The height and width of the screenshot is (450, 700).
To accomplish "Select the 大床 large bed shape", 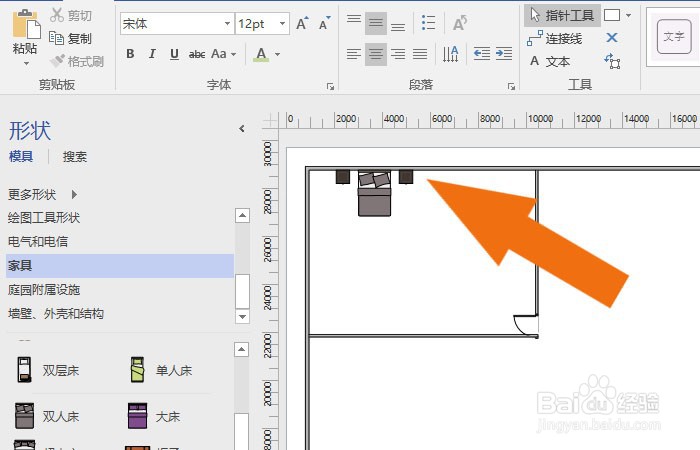I will click(x=154, y=416).
